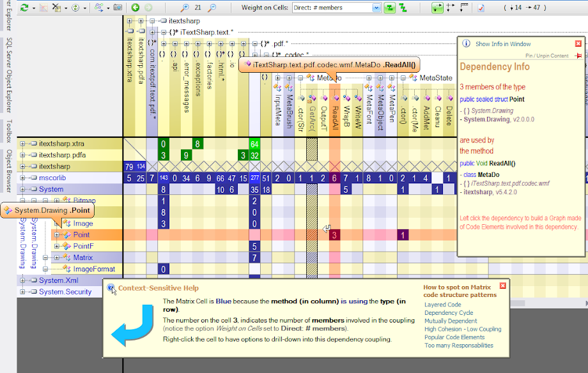The height and width of the screenshot is (373, 588).
Task: Click the MetaDo class icon in column header
Action: tap(311, 77)
